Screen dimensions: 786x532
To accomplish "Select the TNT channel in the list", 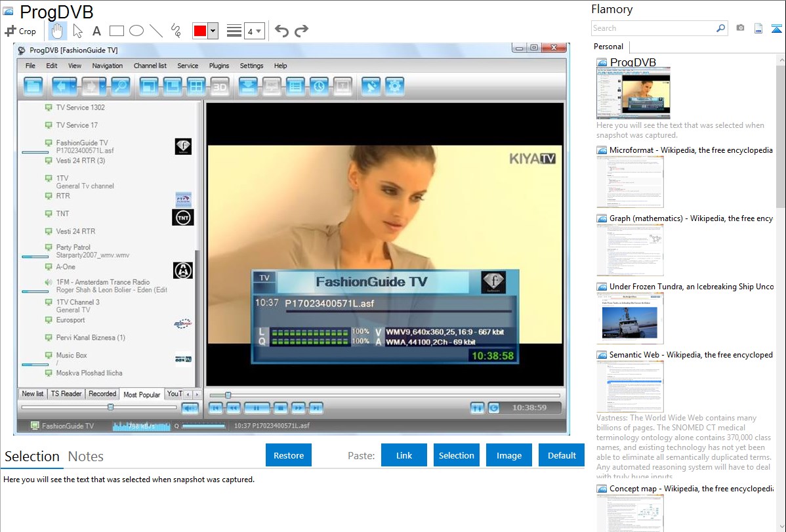I will click(x=62, y=214).
